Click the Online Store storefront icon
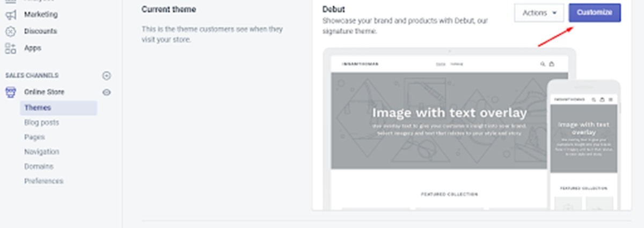The width and height of the screenshot is (644, 228). click(x=11, y=92)
